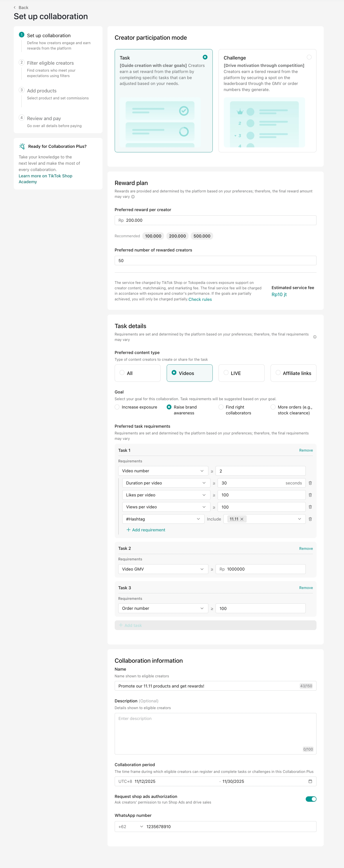Click the info icon in Task details
Viewport: 344px width, 868px height.
tap(315, 337)
